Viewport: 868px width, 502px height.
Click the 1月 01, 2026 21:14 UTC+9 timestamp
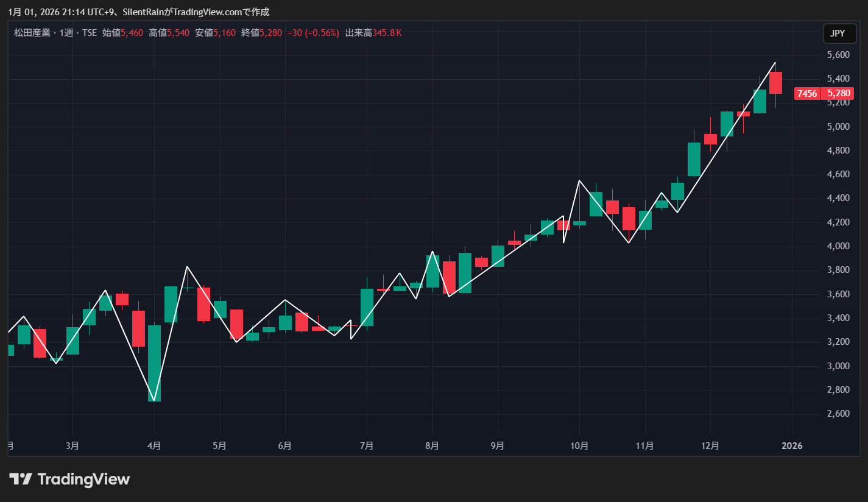coord(62,12)
